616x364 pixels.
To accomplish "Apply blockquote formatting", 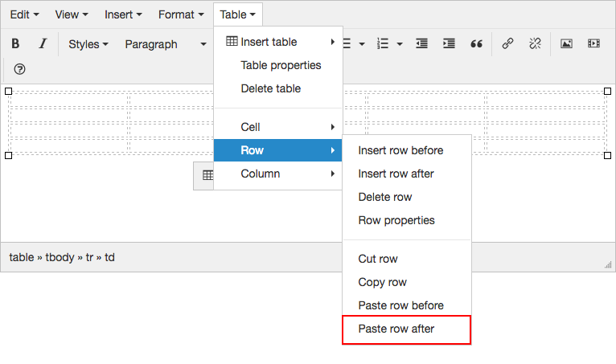I will pos(476,44).
